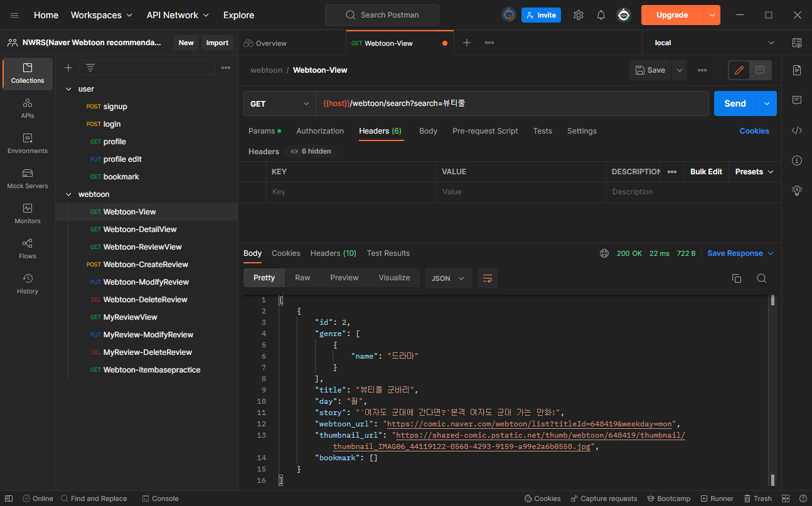Open the Save Response dropdown
Image resolution: width=812 pixels, height=506 pixels.
pyautogui.click(x=740, y=253)
